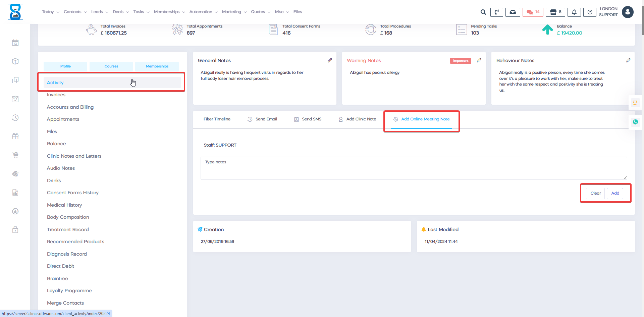
Task: Click the notifications bell icon
Action: (574, 12)
